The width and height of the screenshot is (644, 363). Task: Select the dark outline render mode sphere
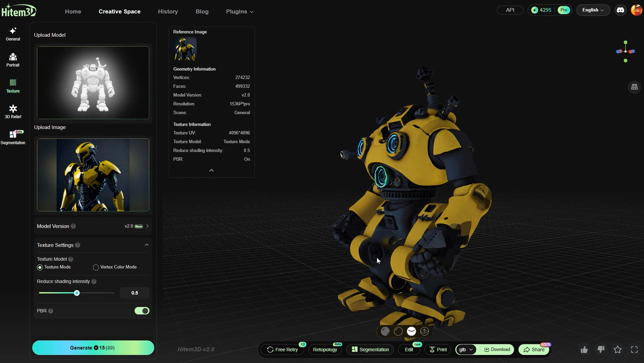pyautogui.click(x=398, y=331)
